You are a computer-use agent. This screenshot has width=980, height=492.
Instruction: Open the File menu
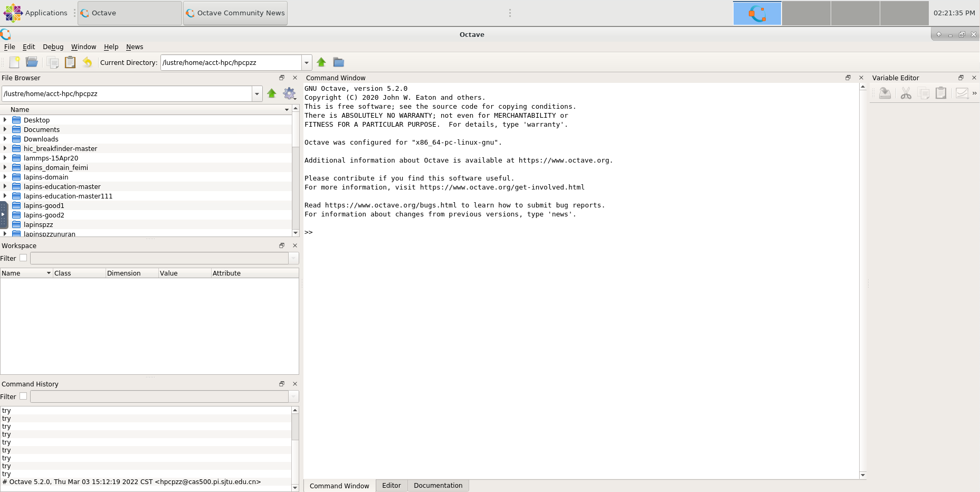(x=9, y=47)
